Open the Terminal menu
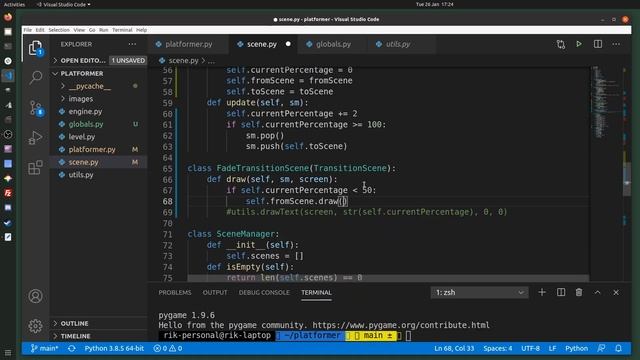Viewport: 640px width, 360px height. (122, 30)
